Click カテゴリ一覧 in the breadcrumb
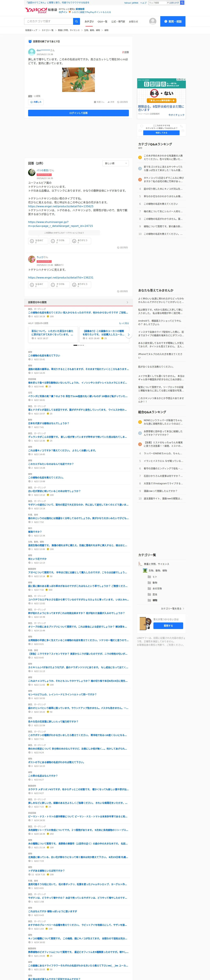210x980 pixels. click(x=48, y=30)
